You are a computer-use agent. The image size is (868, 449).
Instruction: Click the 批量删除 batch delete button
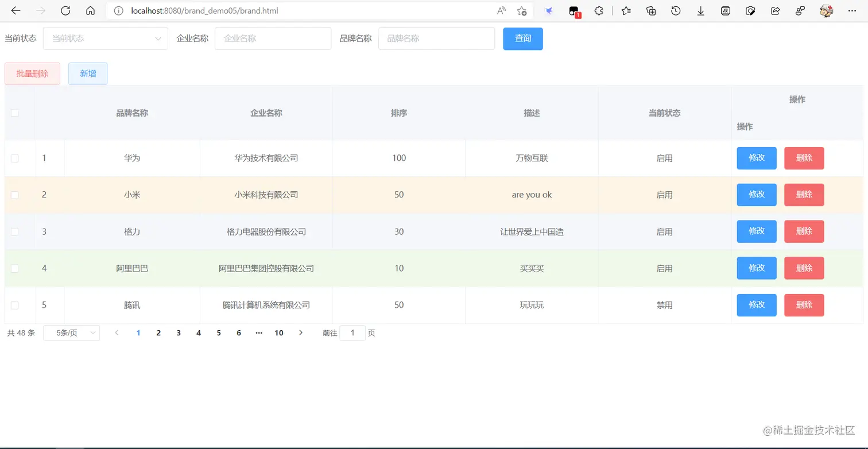(32, 73)
